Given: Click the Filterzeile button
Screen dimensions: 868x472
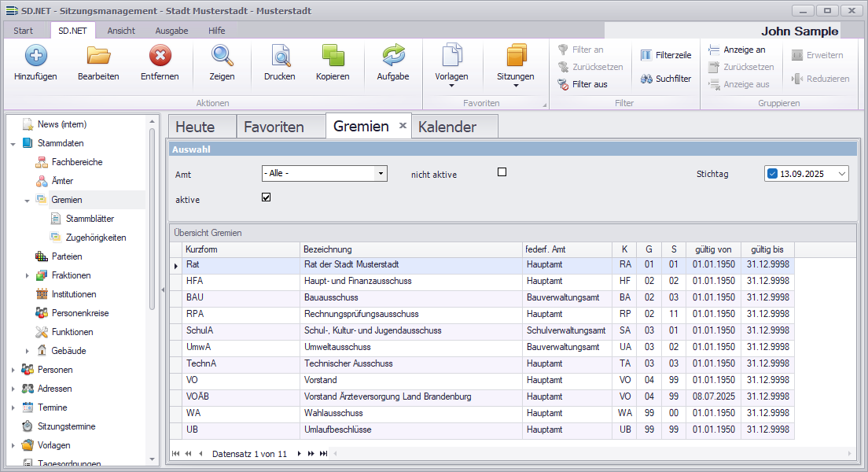Looking at the screenshot, I should coord(666,55).
